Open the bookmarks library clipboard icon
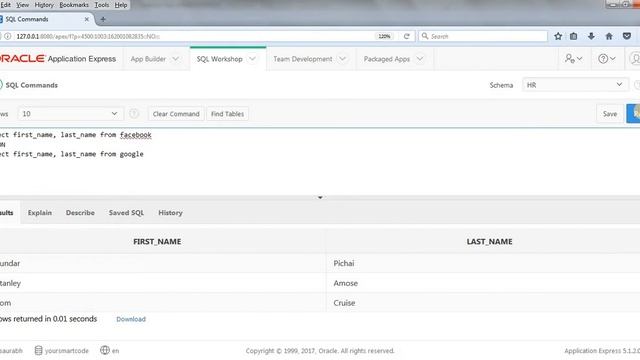 573,36
